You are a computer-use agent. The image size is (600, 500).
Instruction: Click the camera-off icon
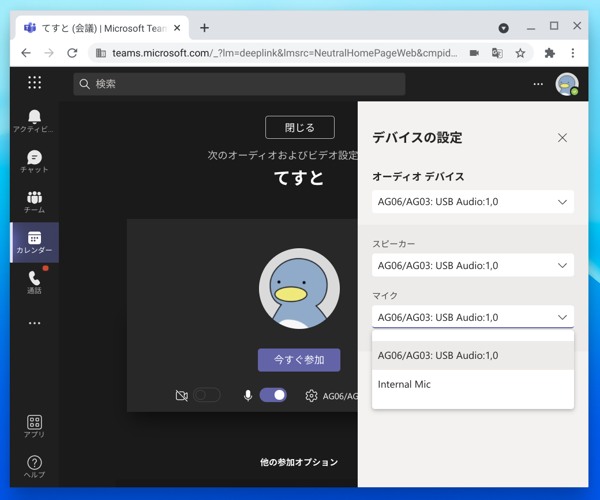(181, 396)
